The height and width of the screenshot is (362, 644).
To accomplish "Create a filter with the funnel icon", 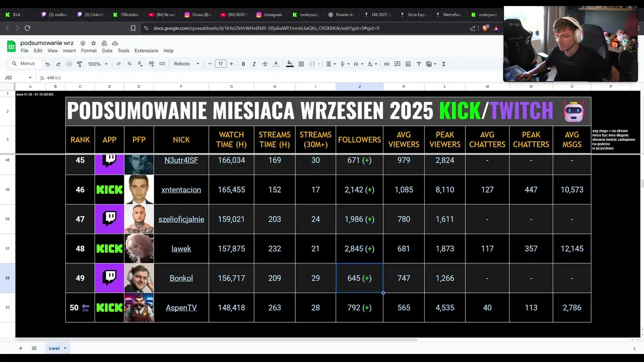I will coord(419,64).
